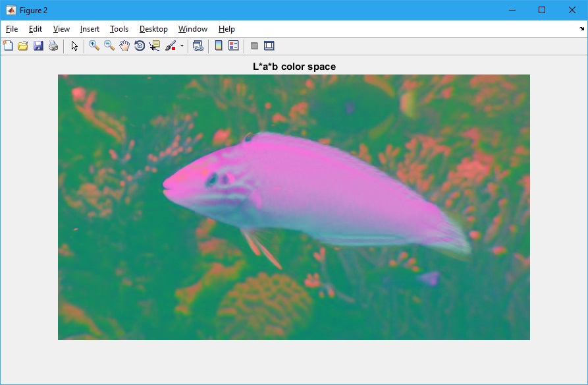Screen dimensions: 588x385
Task: Open the Insert menu
Action: (90, 29)
